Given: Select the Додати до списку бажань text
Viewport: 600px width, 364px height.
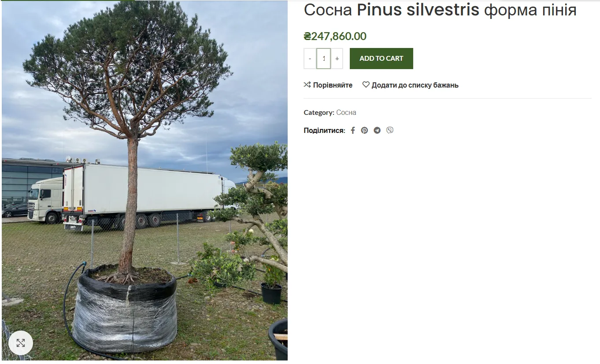Looking at the screenshot, I should pyautogui.click(x=415, y=85).
